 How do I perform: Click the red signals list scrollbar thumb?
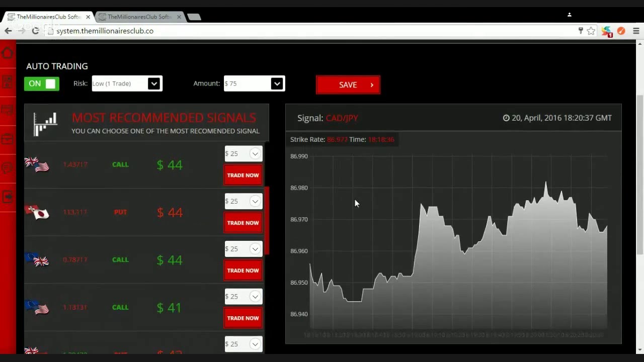[267, 220]
